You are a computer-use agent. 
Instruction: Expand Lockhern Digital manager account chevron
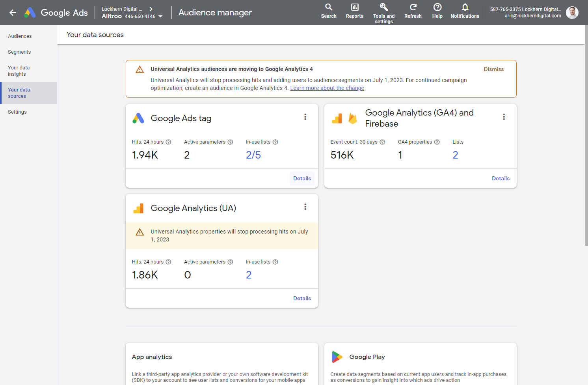151,9
